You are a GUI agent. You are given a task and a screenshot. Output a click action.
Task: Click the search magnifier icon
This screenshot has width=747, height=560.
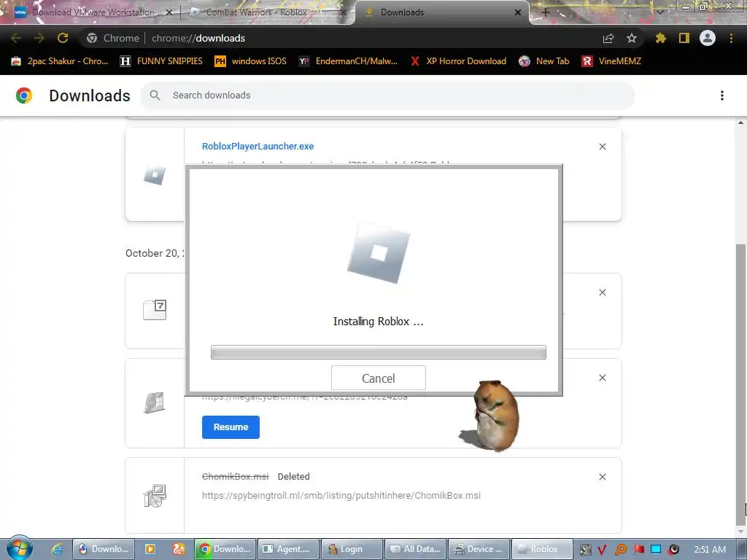[x=155, y=96]
